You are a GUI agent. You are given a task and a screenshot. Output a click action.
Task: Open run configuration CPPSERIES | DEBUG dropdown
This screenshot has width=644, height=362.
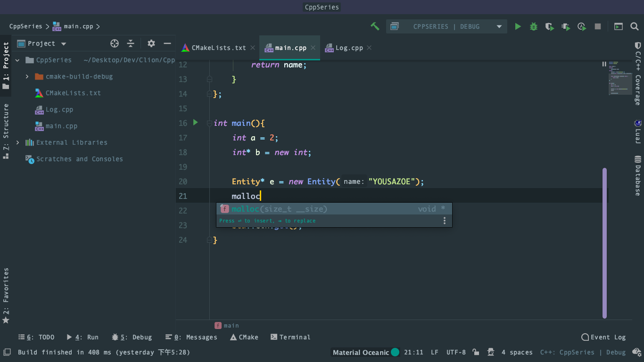(446, 26)
